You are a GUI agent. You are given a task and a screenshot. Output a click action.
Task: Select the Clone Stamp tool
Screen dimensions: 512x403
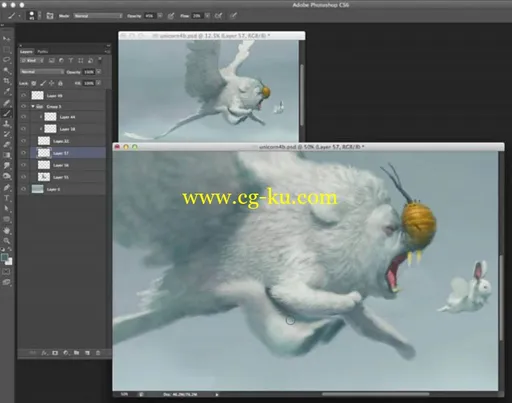point(6,124)
